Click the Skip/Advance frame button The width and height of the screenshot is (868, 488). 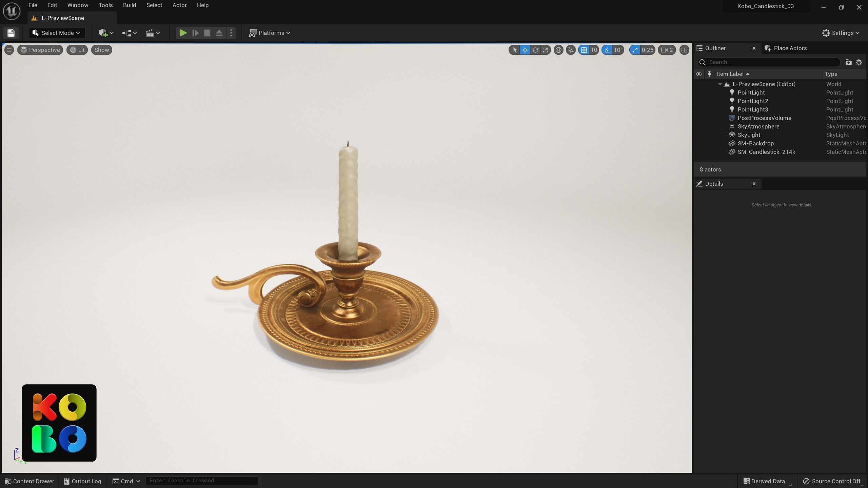(195, 33)
